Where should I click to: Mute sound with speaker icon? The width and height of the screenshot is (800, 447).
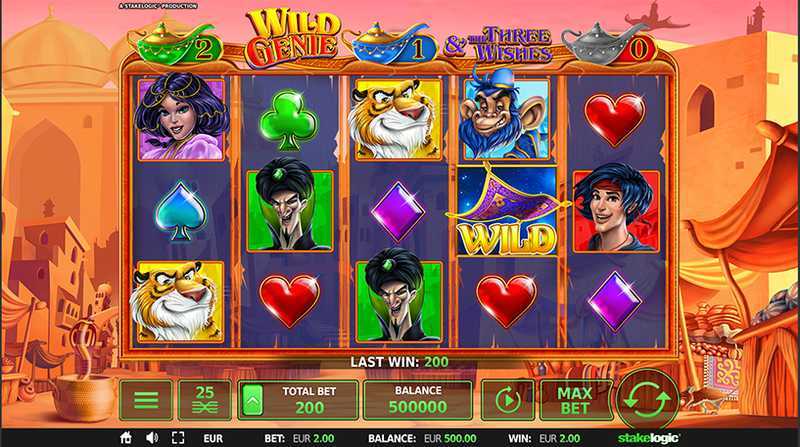point(152,438)
